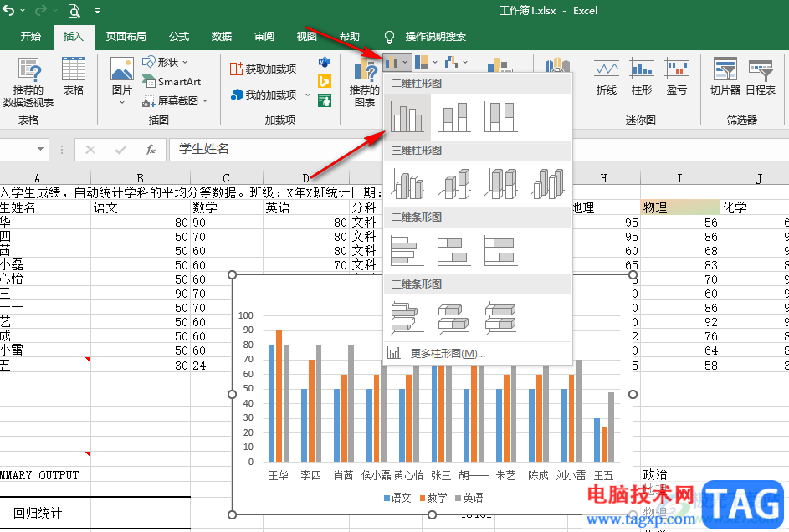Viewport: 789px width, 532px height.
Task: Click 语文 legend entry in chart
Action: [x=397, y=498]
